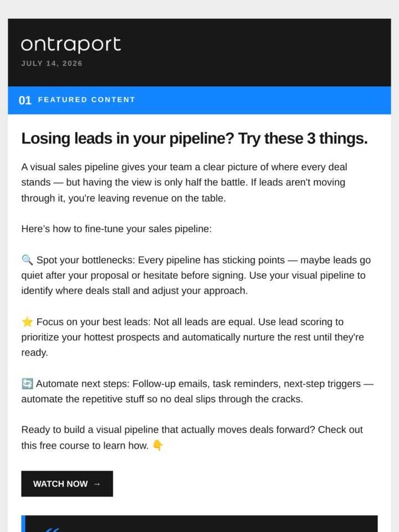The image size is (399, 532).
Task: Click the intro paragraph about visual sales pipeline
Action: [x=184, y=182]
